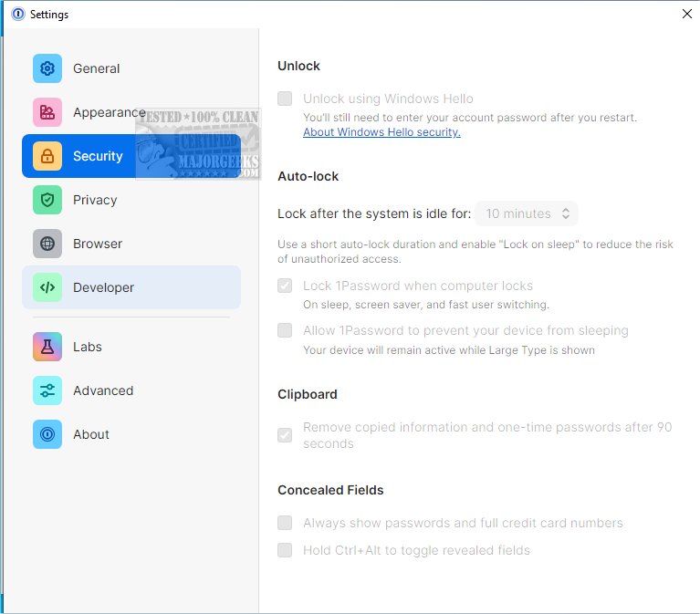Select the Security label in sidebar
700x614 pixels.
tap(98, 156)
